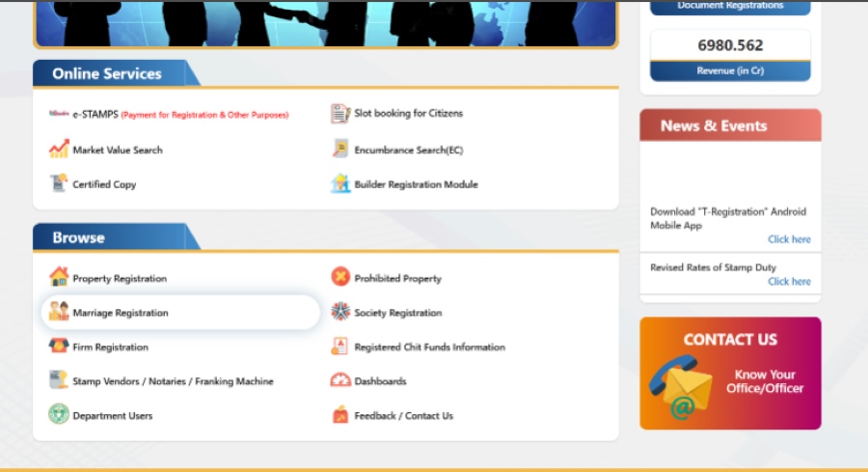Click the Contact Us Know Your Office banner
Image resolution: width=868 pixels, height=472 pixels.
(x=730, y=374)
